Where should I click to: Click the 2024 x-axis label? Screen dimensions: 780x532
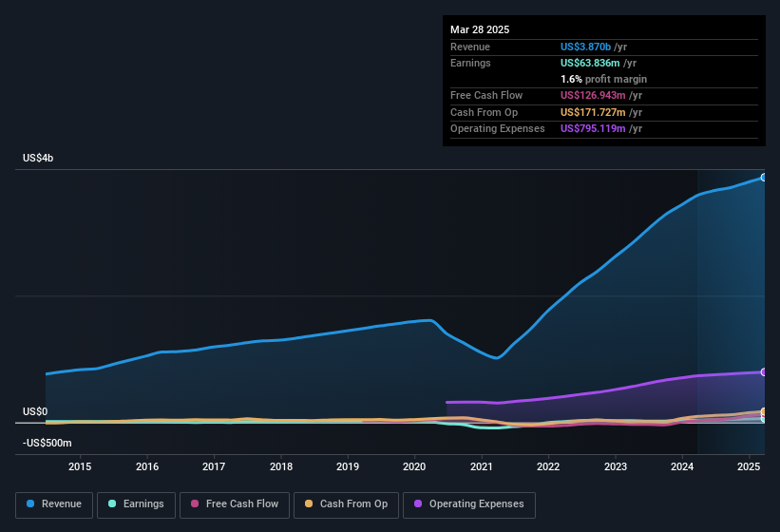[682, 466]
